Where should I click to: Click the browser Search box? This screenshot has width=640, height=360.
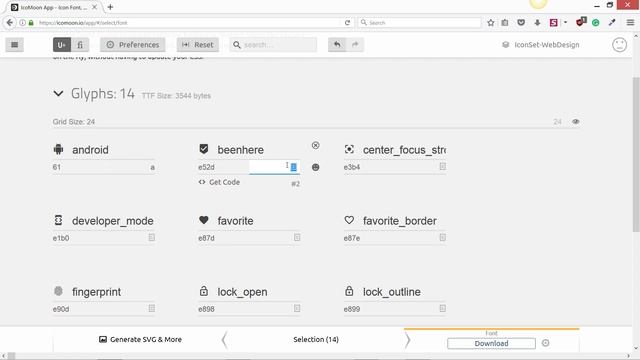[x=420, y=23]
